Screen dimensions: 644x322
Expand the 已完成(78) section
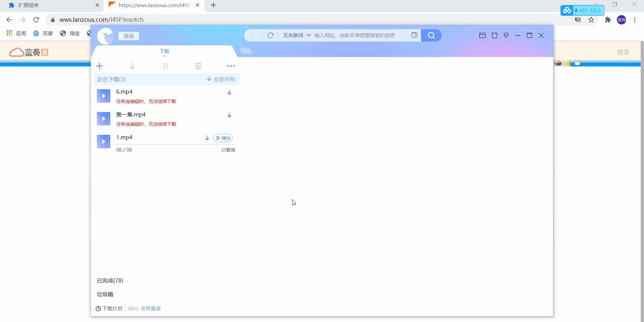[110, 280]
